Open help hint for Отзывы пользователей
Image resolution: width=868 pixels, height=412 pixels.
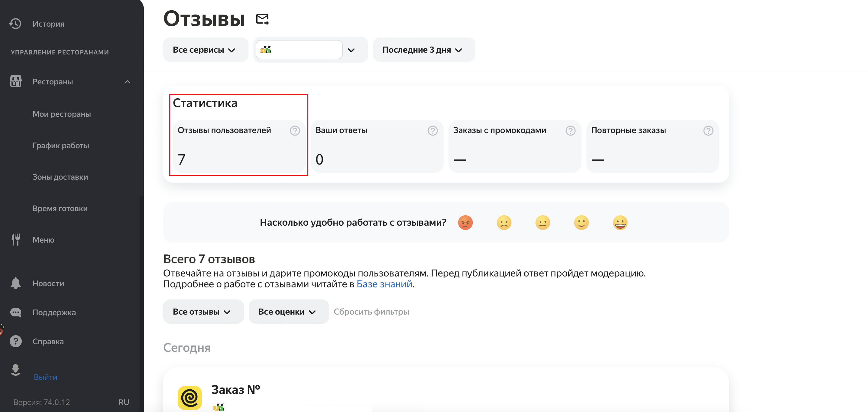pos(295,130)
